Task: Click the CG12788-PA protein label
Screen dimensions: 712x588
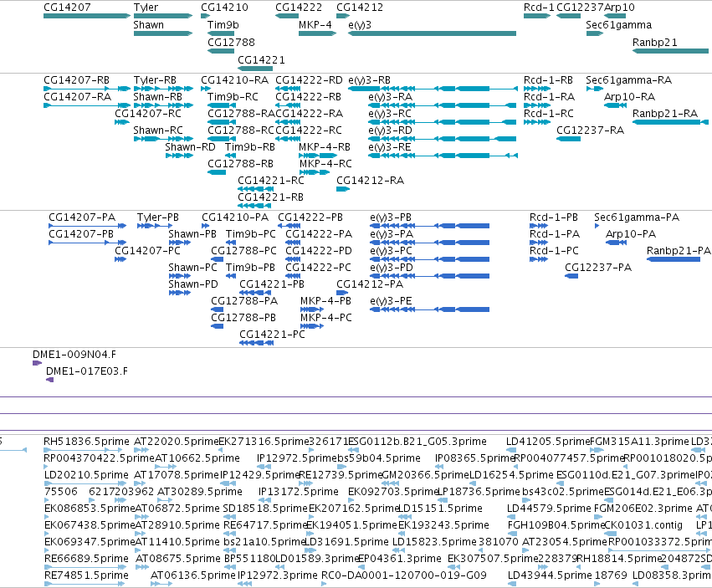Action: (244, 301)
